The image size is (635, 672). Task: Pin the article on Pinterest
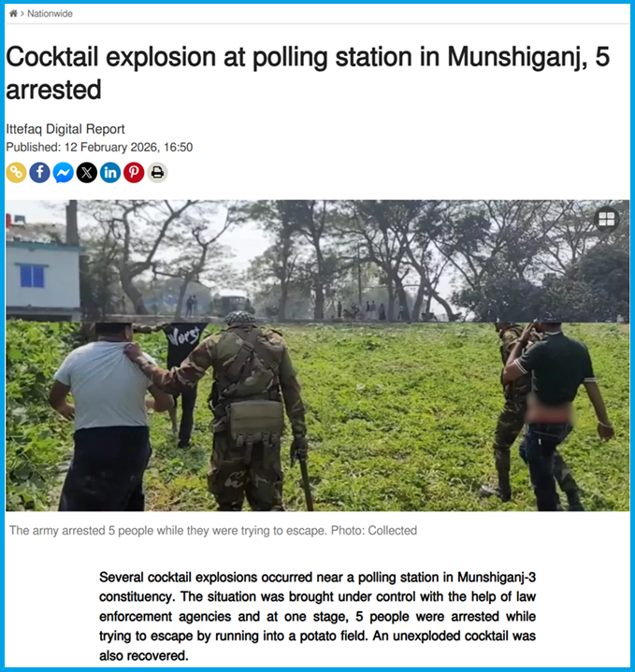pos(134,173)
